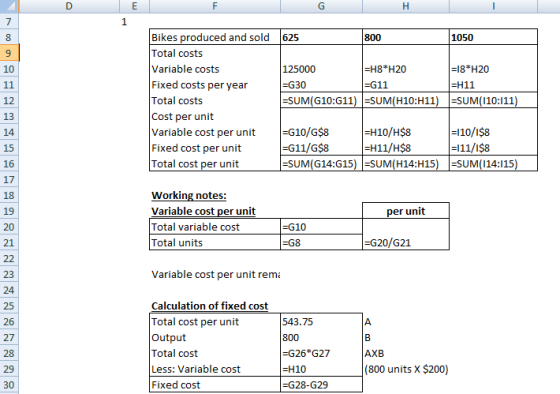The height and width of the screenshot is (394, 560).
Task: Click cell with formula =G10/G$8
Action: 321,132
